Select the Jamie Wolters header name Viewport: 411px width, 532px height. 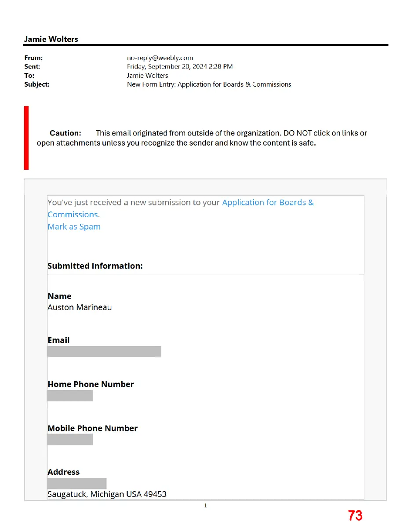[51, 39]
